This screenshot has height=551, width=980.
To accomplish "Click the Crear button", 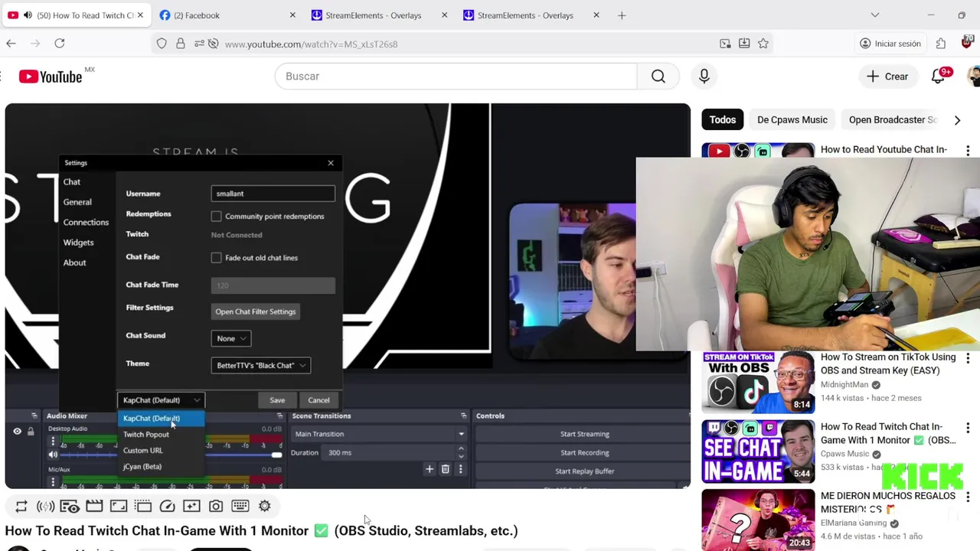I will (887, 77).
